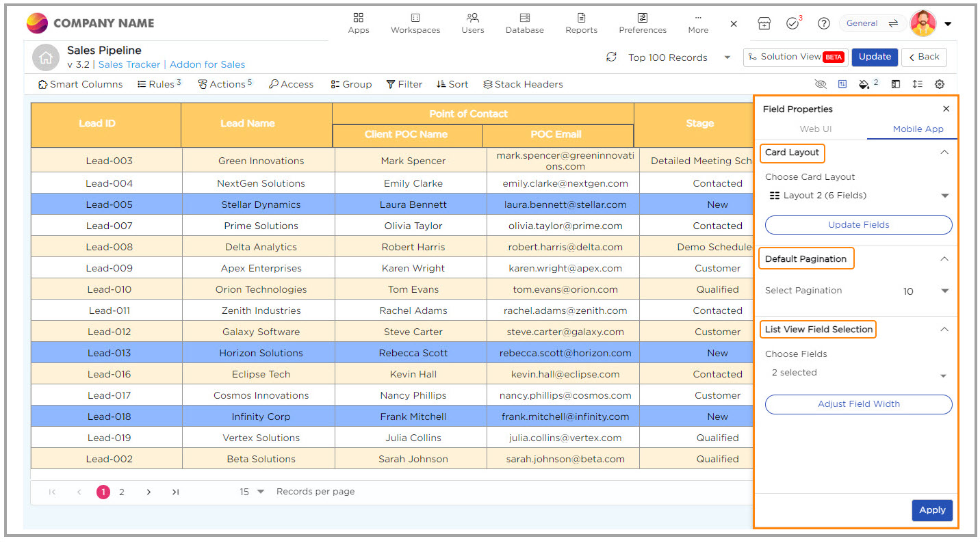The width and height of the screenshot is (980, 543).
Task: Open the marketplace store icon
Action: pos(764,23)
